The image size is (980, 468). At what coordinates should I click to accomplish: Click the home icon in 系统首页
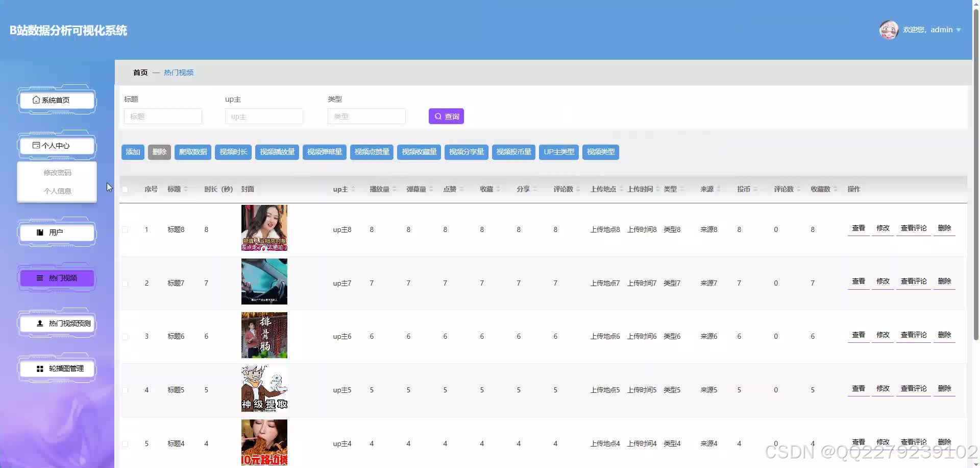coord(36,100)
